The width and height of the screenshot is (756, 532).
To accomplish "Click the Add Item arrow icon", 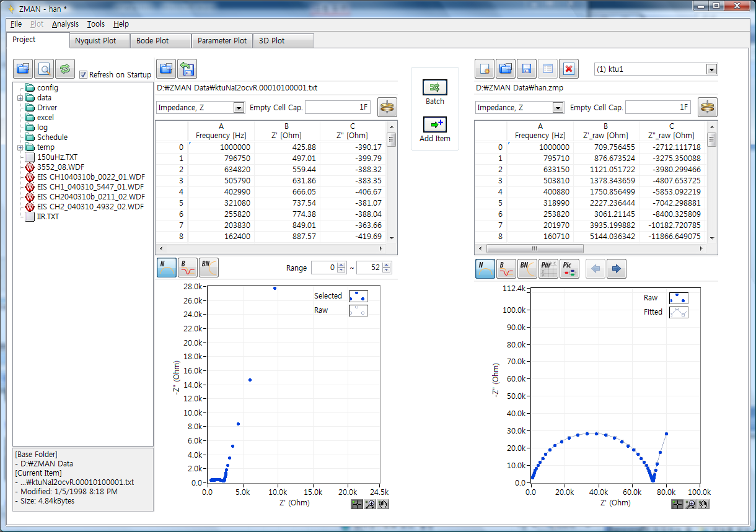I will coord(434,124).
